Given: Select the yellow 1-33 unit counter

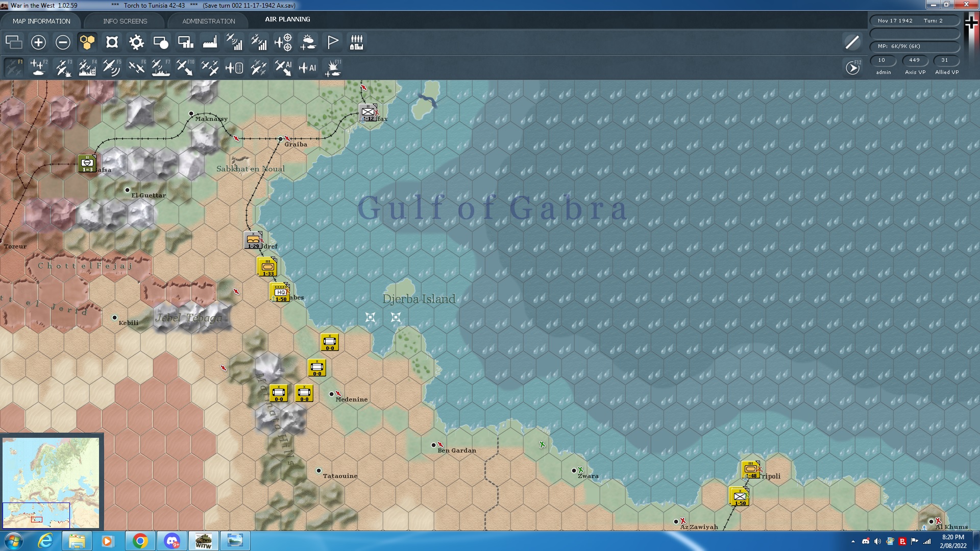Looking at the screenshot, I should [267, 267].
